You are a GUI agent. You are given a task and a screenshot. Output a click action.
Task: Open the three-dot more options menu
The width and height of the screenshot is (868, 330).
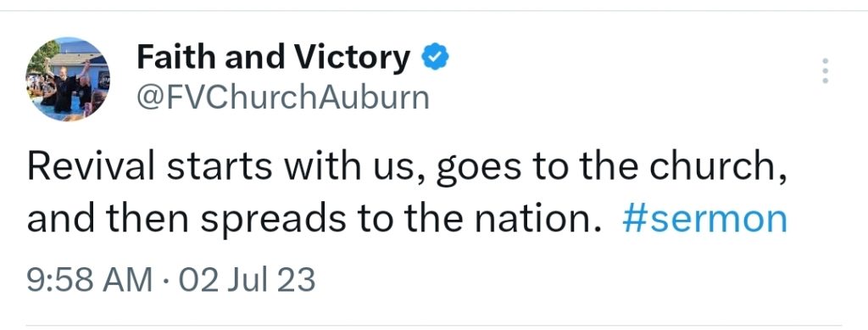(825, 70)
